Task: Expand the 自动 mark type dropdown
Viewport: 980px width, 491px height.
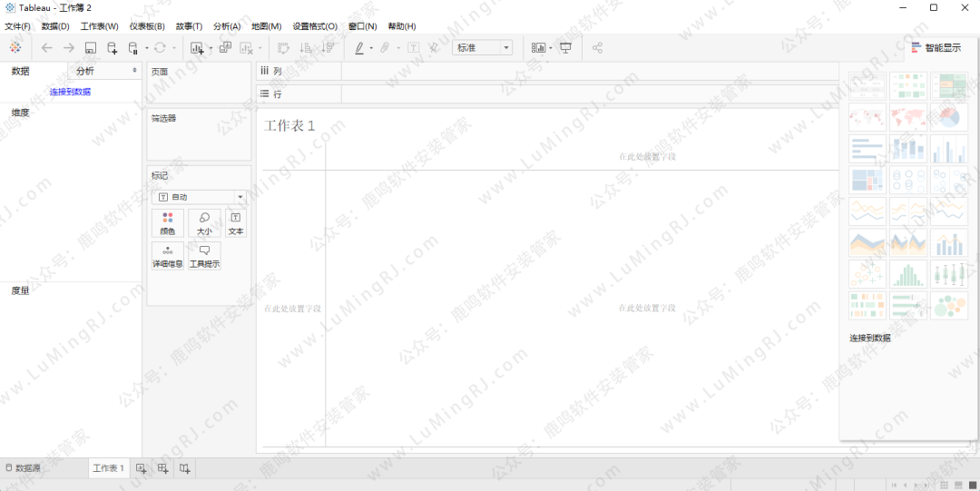Action: click(199, 197)
